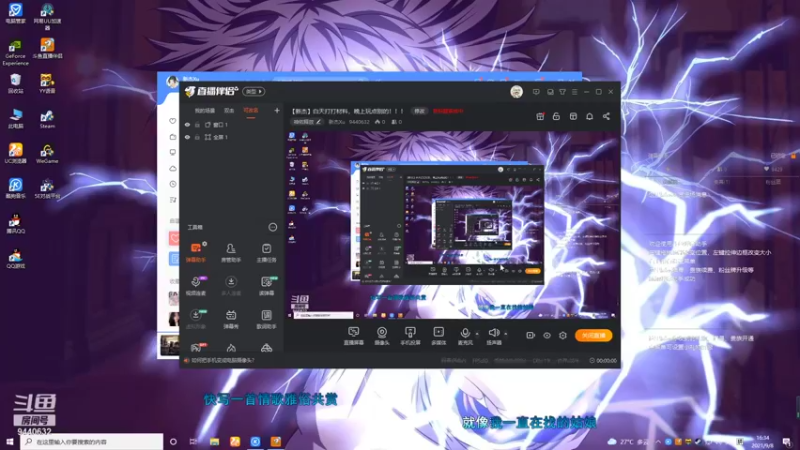The image size is (800, 450).
Task: Click the streamer avatar in the title bar
Action: 516,92
